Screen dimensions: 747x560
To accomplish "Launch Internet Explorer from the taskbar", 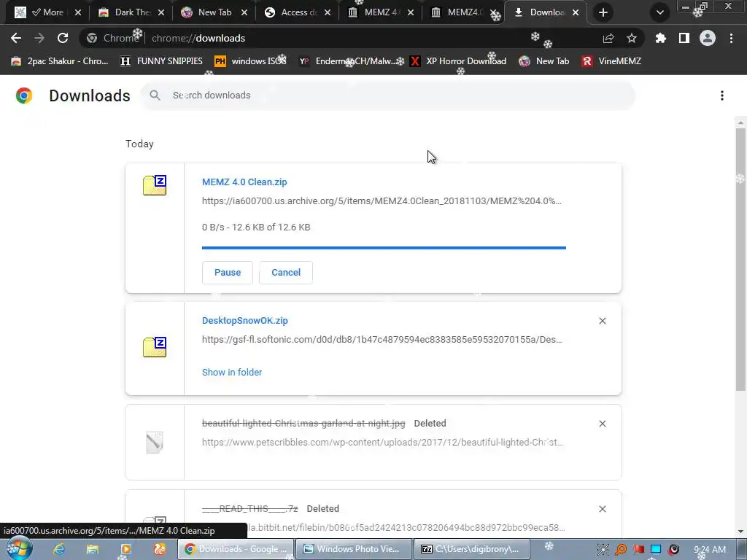I will pos(59,549).
